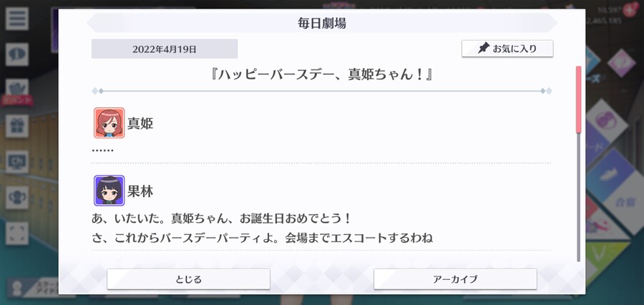Tap the shop basket icon

(17, 87)
